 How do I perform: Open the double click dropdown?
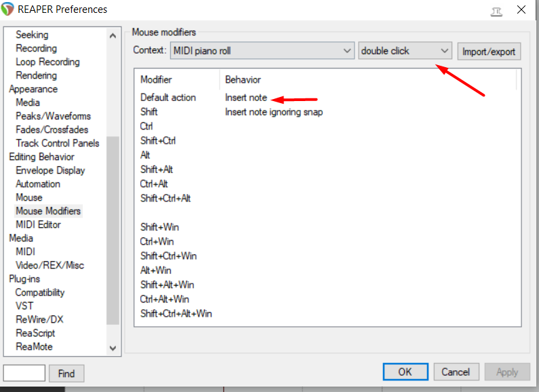point(405,51)
